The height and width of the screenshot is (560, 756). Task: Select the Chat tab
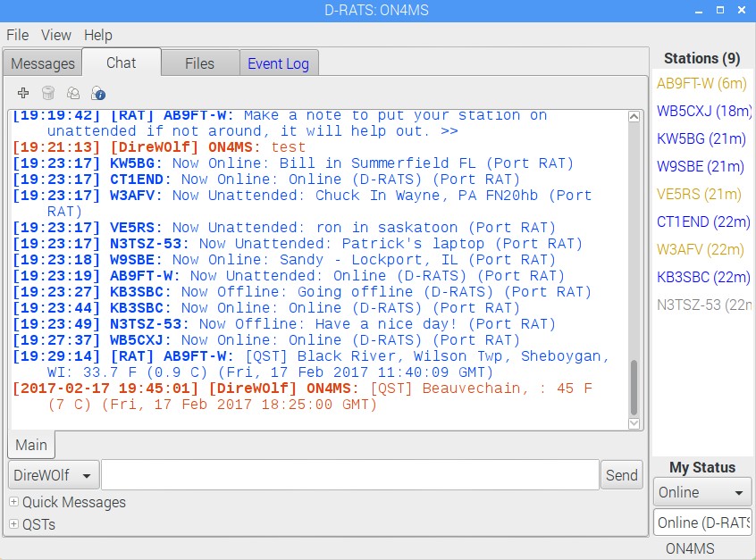[x=121, y=63]
